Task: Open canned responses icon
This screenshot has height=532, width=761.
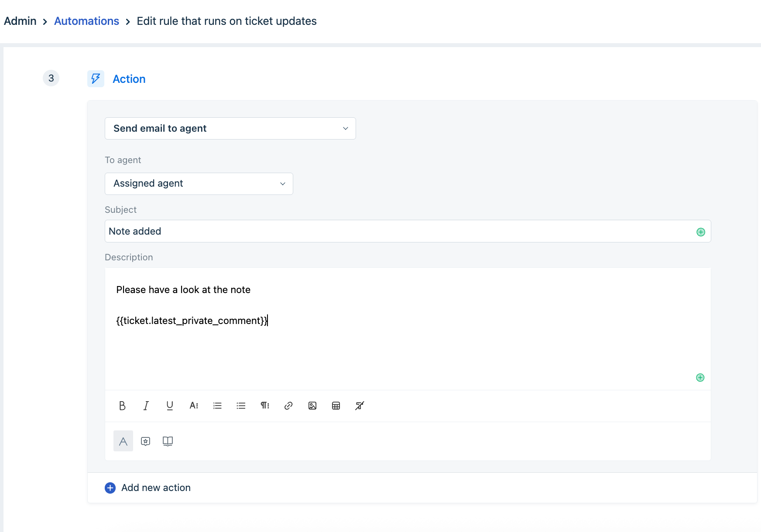Action: pos(146,441)
